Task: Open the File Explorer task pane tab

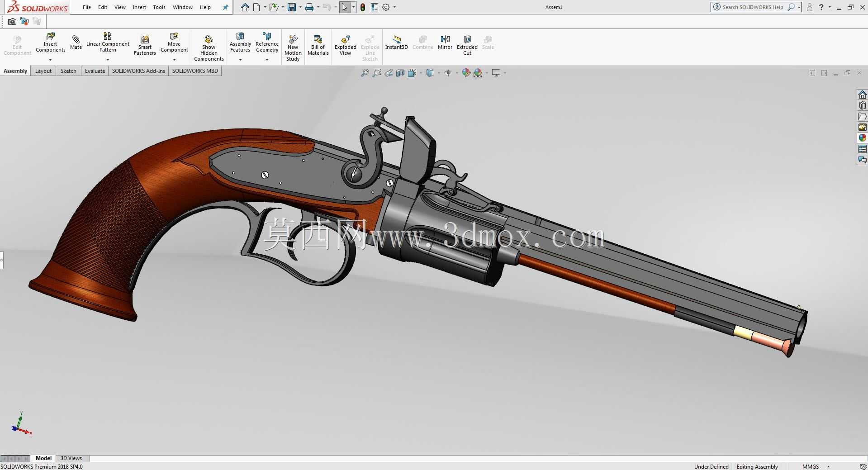Action: click(862, 116)
